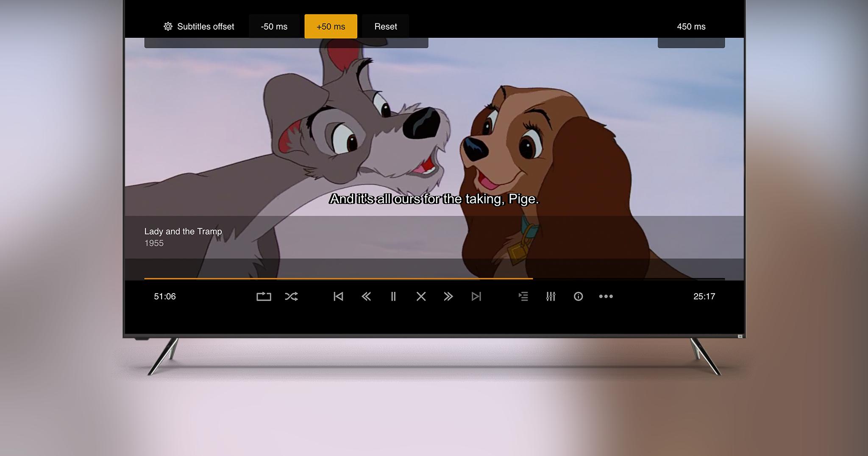Image resolution: width=868 pixels, height=456 pixels.
Task: Open the playlist queue icon
Action: [x=523, y=297]
